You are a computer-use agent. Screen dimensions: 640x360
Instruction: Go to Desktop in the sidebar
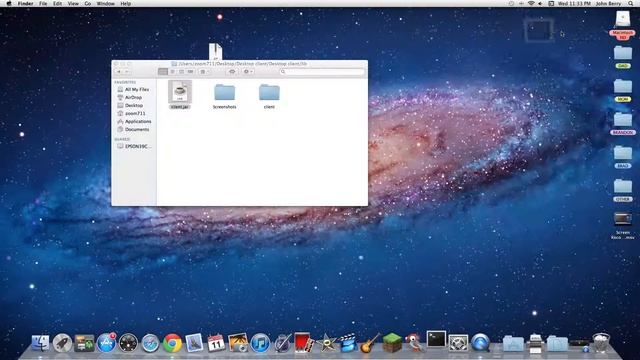click(133, 105)
